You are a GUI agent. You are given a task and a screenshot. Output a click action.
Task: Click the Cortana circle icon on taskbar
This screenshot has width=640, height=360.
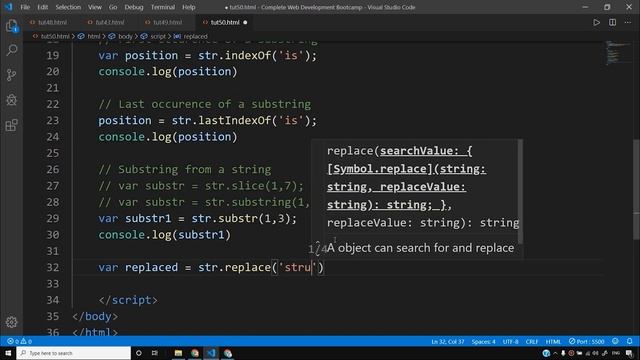click(x=139, y=353)
